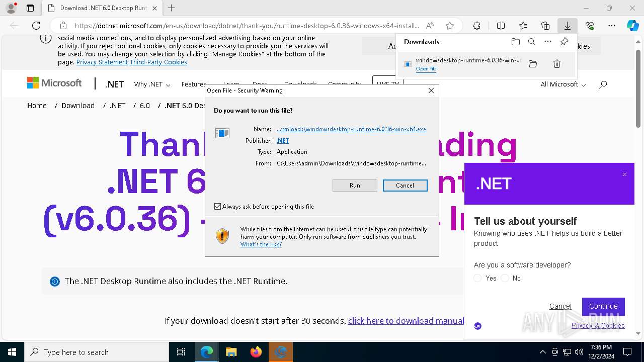Open More options in Downloads panel
The image size is (644, 362).
[x=548, y=42]
